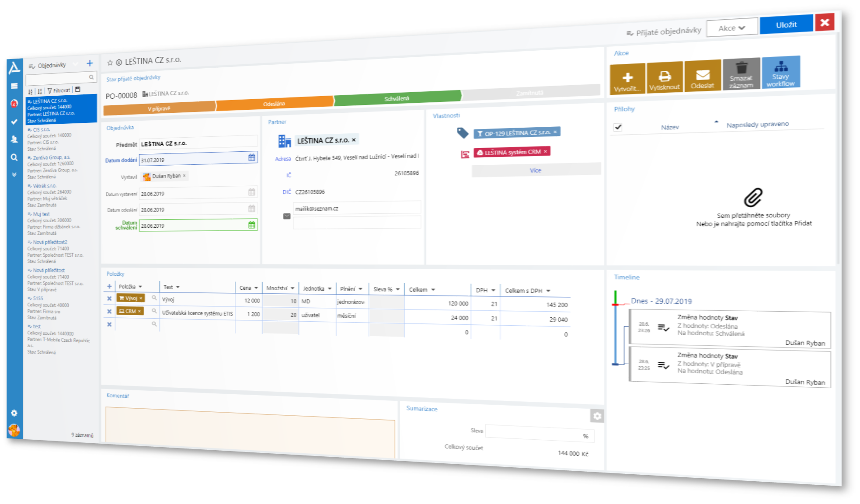Image resolution: width=860 pixels, height=504 pixels.
Task: Open calendar for Datum odeslání
Action: 252,209
